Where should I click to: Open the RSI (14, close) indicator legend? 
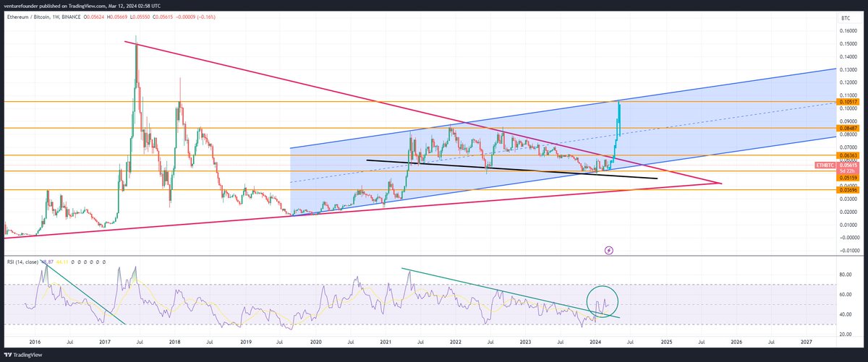pos(25,261)
